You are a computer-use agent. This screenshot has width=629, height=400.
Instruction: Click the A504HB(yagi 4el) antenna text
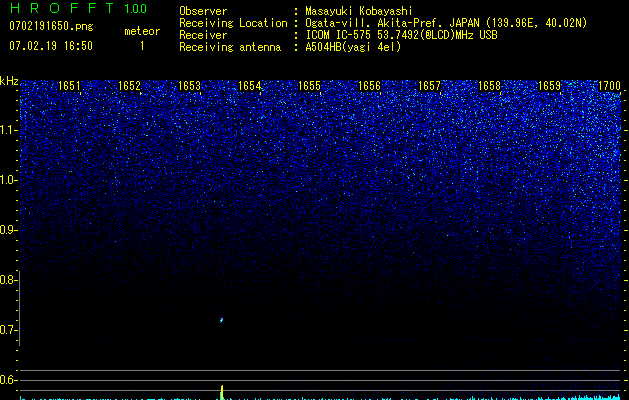tap(353, 47)
